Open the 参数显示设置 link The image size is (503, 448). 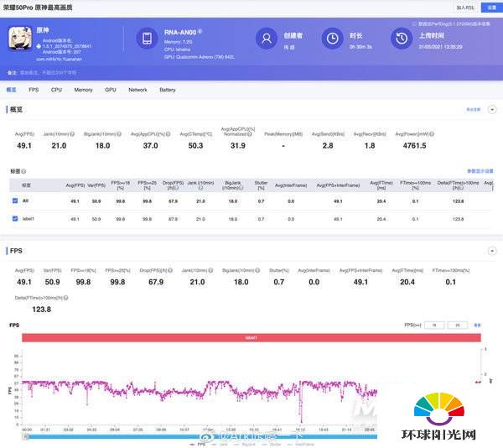(480, 171)
